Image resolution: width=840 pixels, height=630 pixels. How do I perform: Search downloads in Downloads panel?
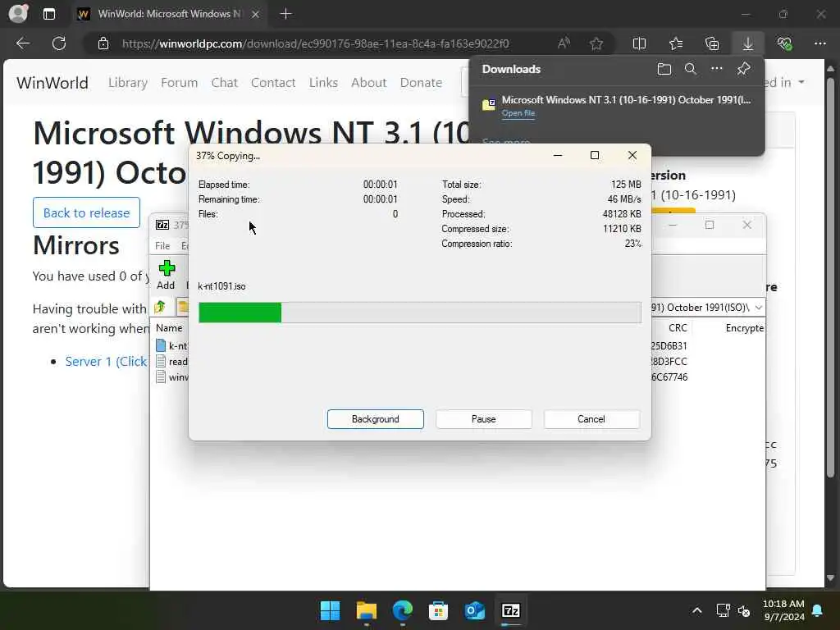691,69
